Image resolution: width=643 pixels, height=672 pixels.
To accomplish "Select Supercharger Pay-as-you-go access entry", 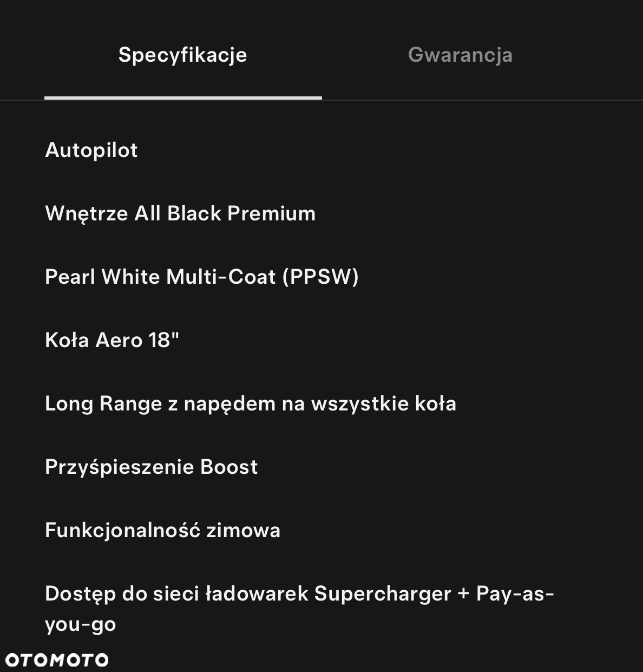I will point(299,609).
